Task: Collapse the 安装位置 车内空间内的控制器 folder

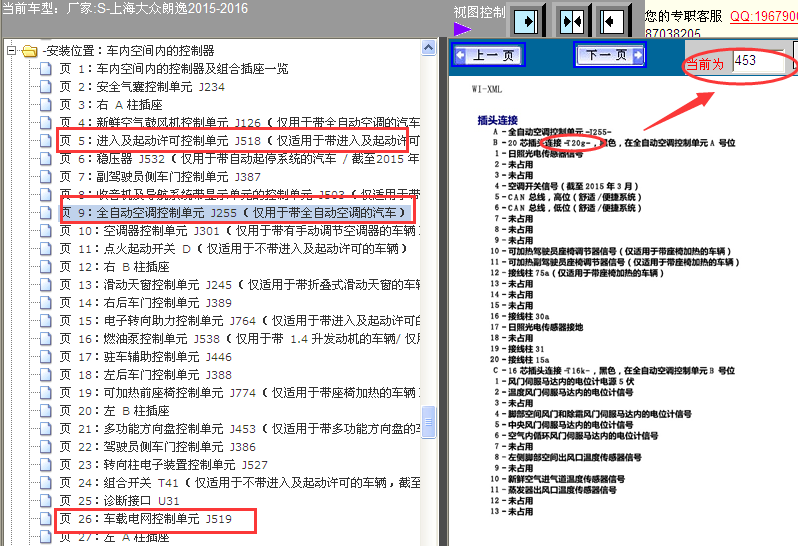Action: [x=11, y=50]
